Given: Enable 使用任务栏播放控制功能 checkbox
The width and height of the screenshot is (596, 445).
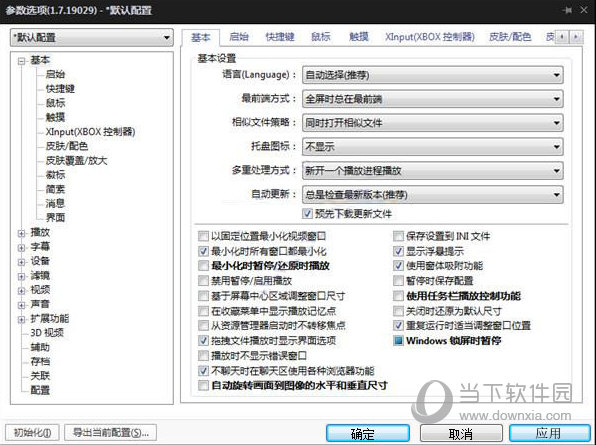Looking at the screenshot, I should (398, 296).
